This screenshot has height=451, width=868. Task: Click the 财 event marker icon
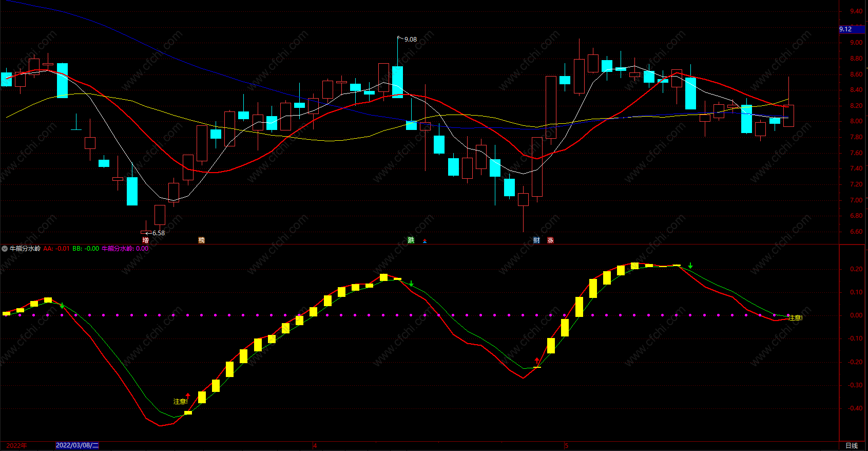point(537,240)
